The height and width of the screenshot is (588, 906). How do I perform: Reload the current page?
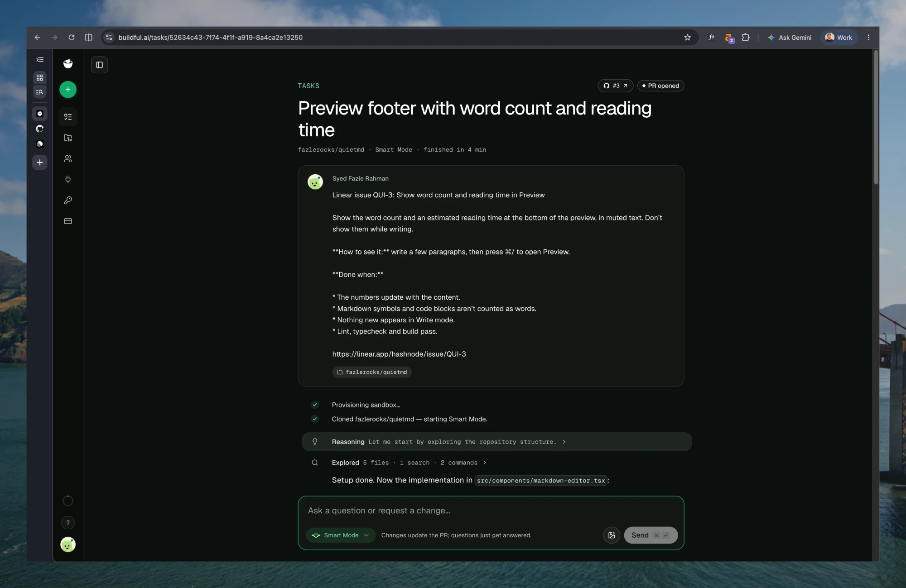point(72,38)
